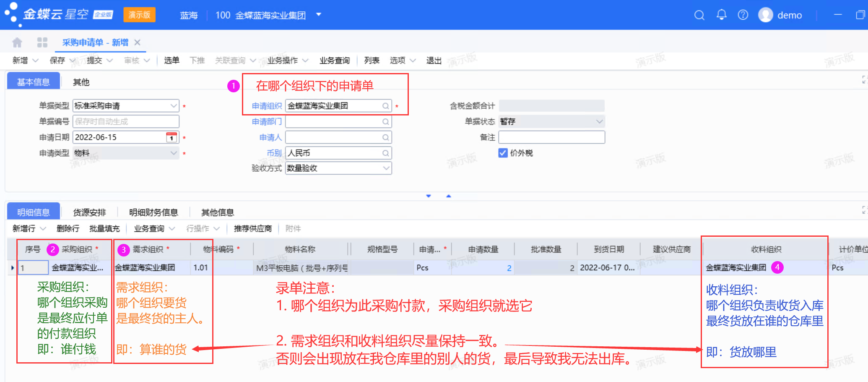Open the all-apps grid icon

click(42, 42)
